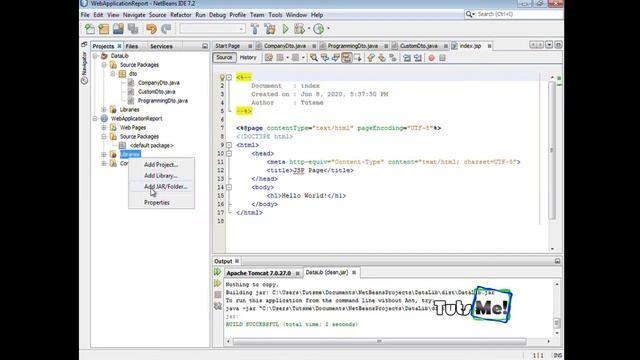This screenshot has height=360, width=640.
Task: Switch to the ProgrammingDto.java editor tab
Action: click(x=353, y=46)
